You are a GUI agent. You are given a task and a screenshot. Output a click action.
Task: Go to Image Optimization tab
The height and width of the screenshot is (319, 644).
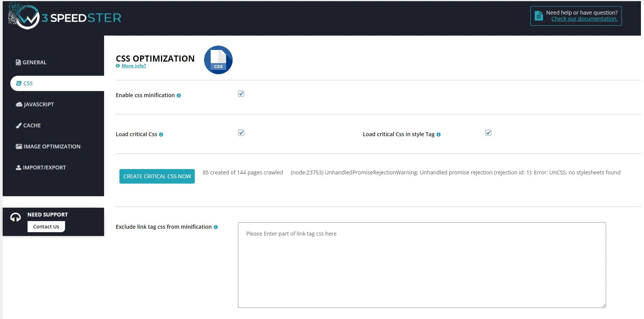tap(52, 146)
